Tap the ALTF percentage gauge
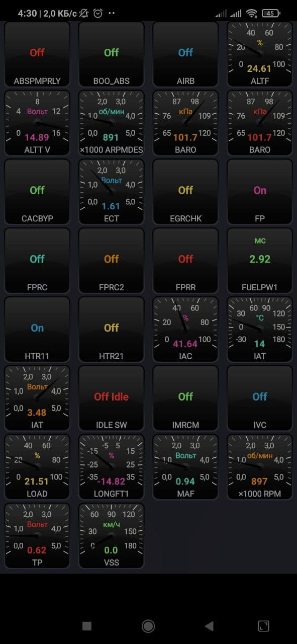The image size is (297, 644). tap(260, 54)
